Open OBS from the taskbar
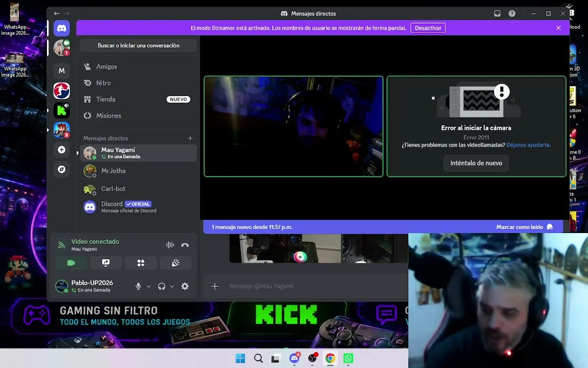This screenshot has width=588, height=368. tap(312, 358)
